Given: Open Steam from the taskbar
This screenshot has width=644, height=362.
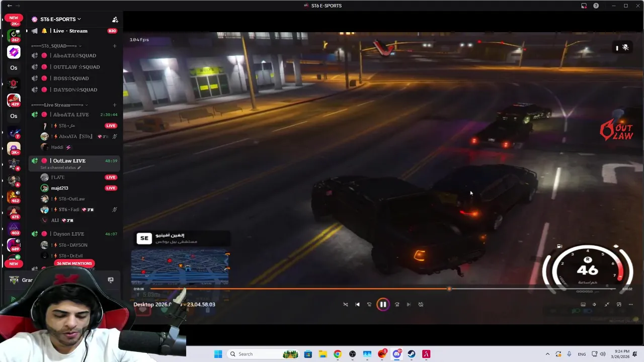Looking at the screenshot, I should [x=412, y=354].
